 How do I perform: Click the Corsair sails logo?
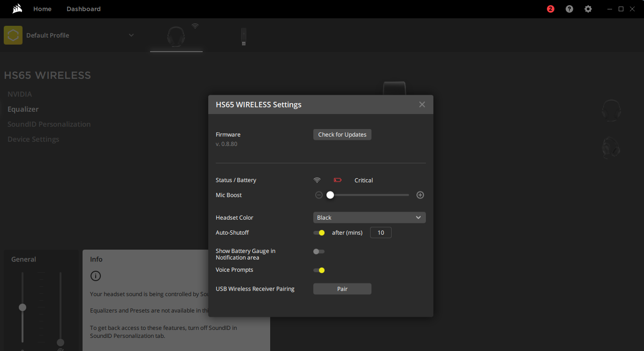coord(17,9)
